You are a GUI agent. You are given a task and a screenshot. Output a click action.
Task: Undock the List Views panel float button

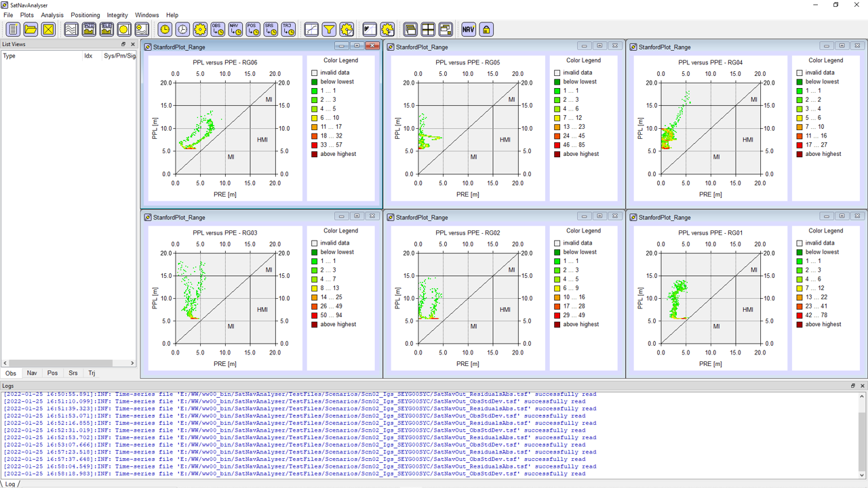[123, 44]
